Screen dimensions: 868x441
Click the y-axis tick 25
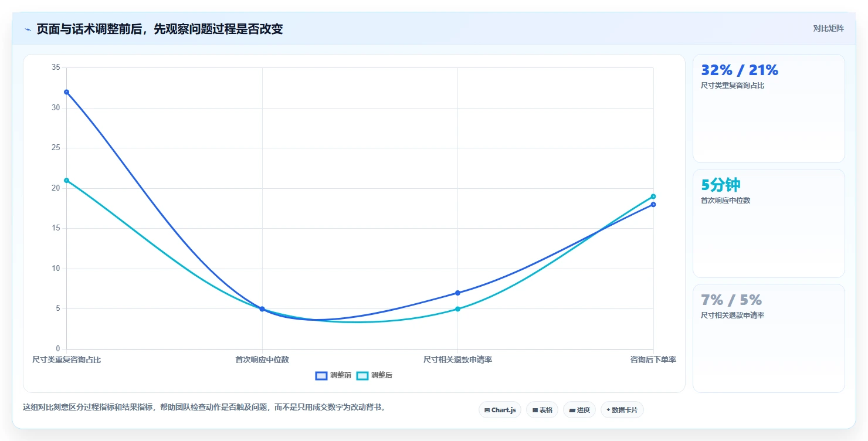click(x=56, y=148)
